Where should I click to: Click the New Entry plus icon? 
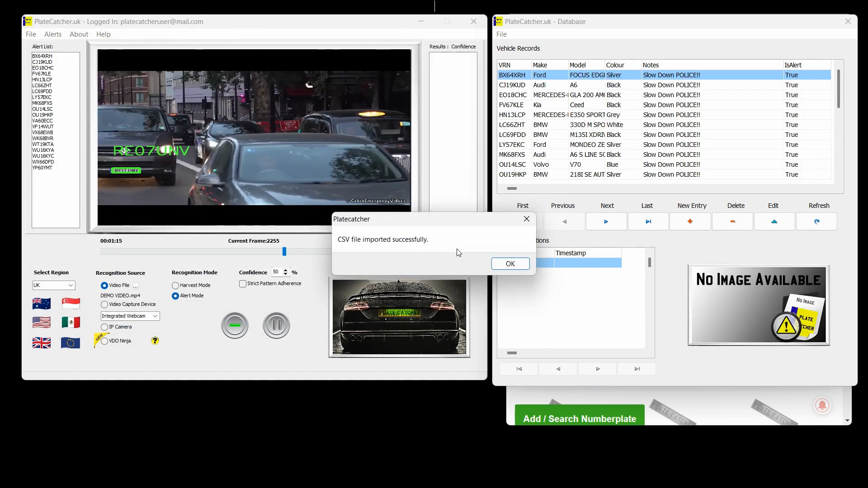pos(690,222)
